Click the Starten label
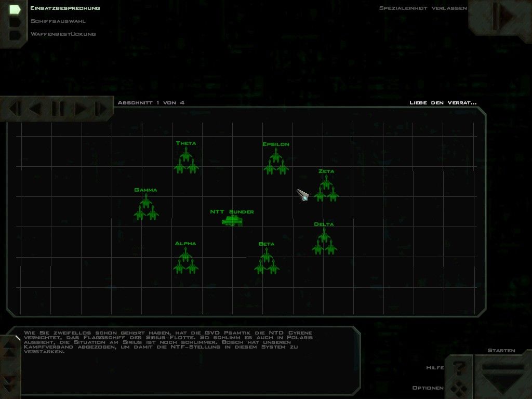Screen dimensions: 532x399 point(501,351)
